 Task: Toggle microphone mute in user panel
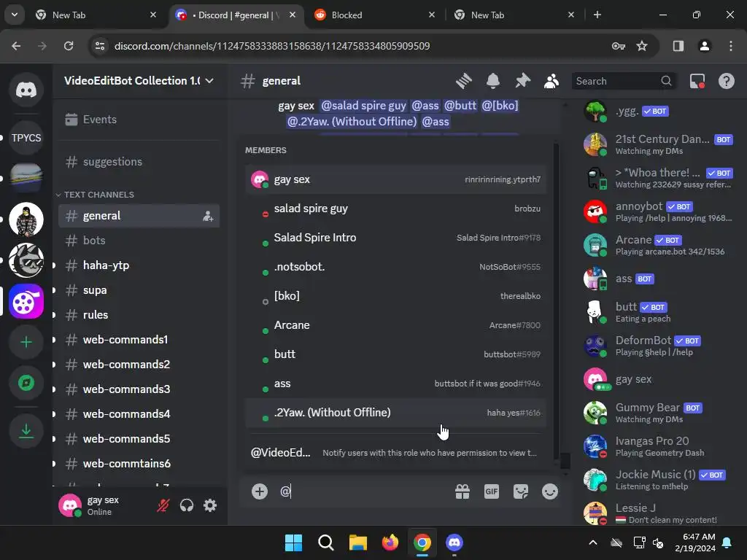163,505
